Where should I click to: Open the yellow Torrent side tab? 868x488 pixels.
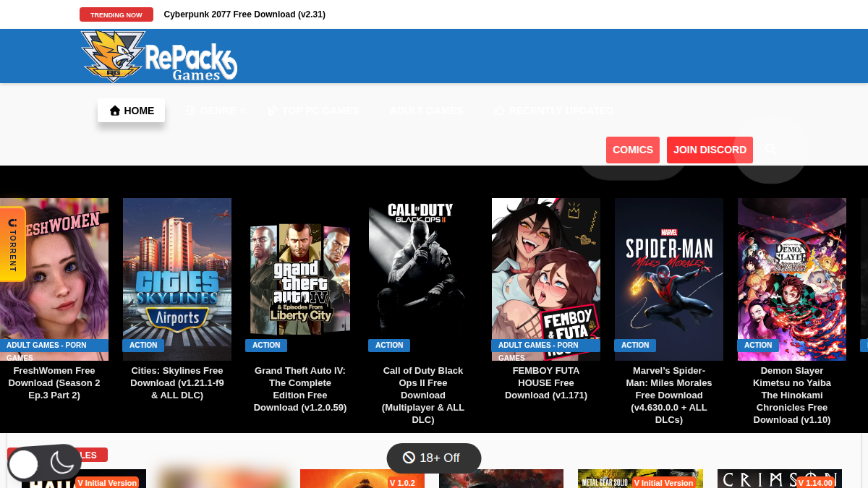[12, 244]
